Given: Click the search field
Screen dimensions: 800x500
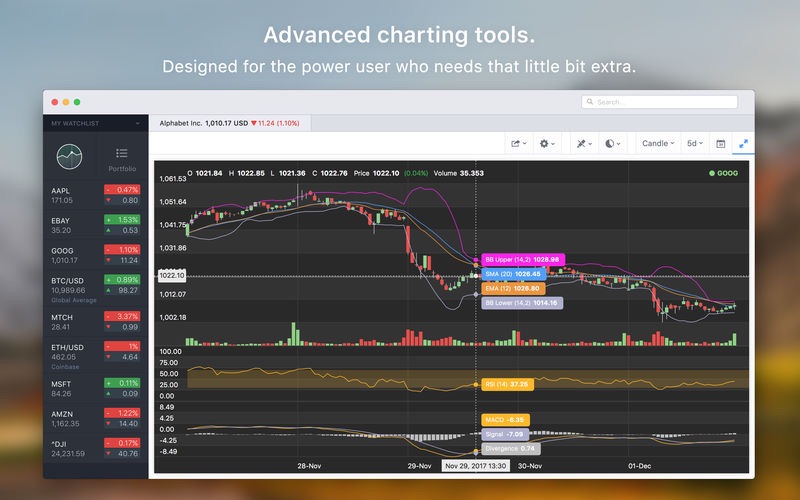Looking at the screenshot, I should tap(659, 102).
